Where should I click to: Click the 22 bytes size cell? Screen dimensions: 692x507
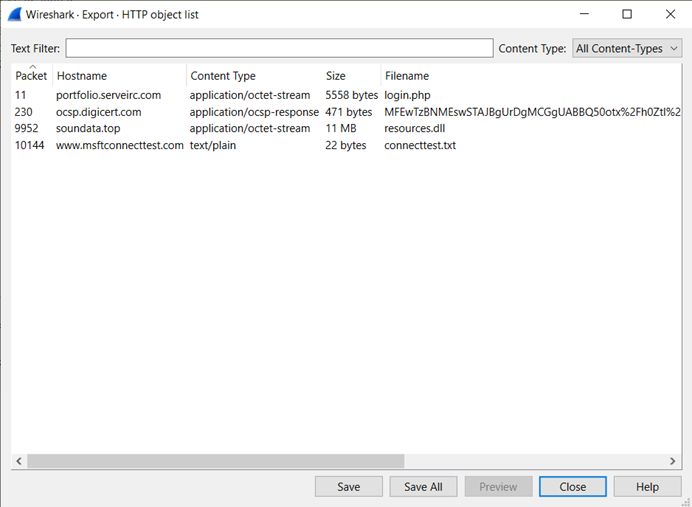tap(346, 145)
